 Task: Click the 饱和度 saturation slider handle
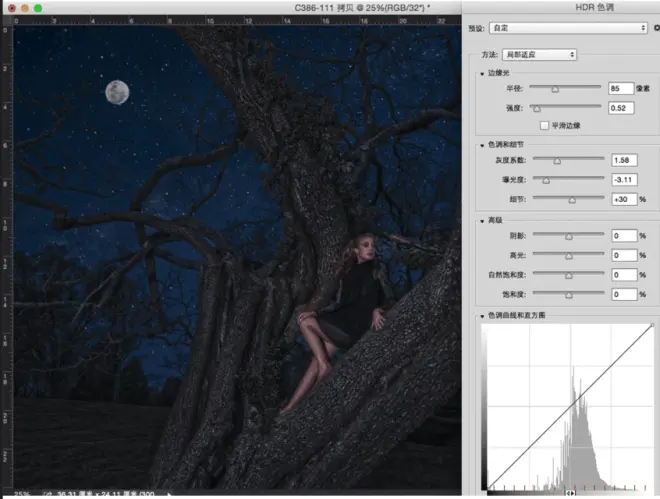(569, 295)
